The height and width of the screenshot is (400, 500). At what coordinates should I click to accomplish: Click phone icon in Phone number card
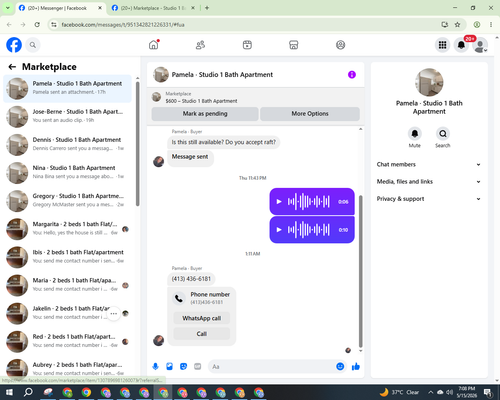pos(179,298)
